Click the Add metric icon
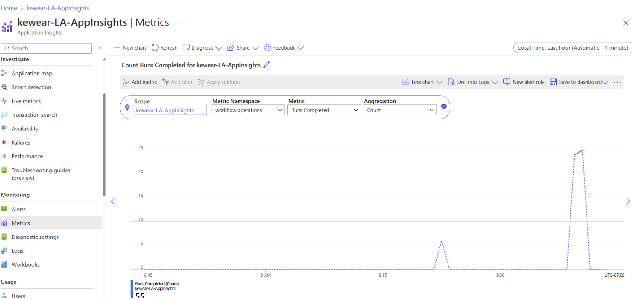The height and width of the screenshot is (300, 644). [126, 82]
